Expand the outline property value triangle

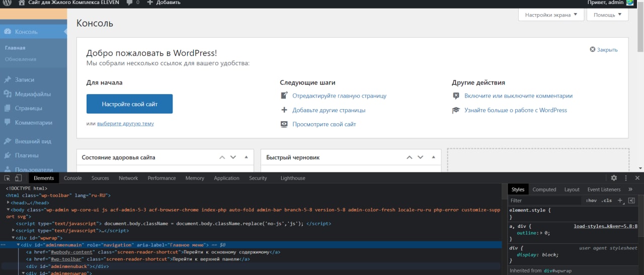pos(541,233)
